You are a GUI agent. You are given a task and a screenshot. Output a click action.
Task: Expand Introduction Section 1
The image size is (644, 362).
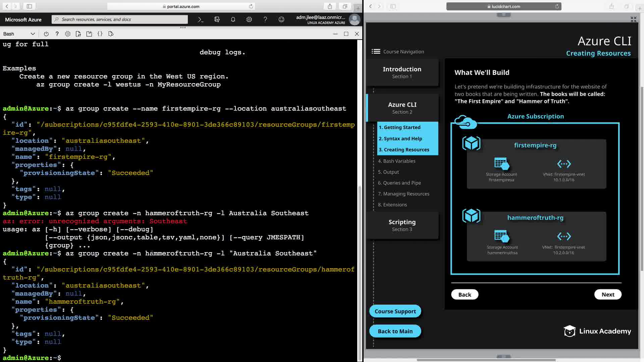(x=402, y=72)
